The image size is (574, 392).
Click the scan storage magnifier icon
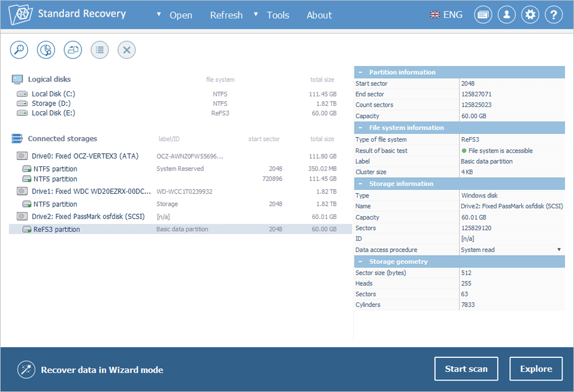[x=19, y=50]
